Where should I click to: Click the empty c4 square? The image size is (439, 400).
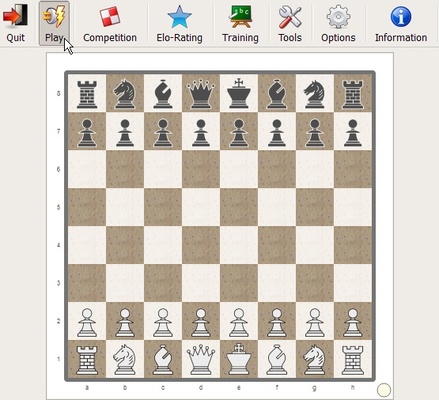163,245
